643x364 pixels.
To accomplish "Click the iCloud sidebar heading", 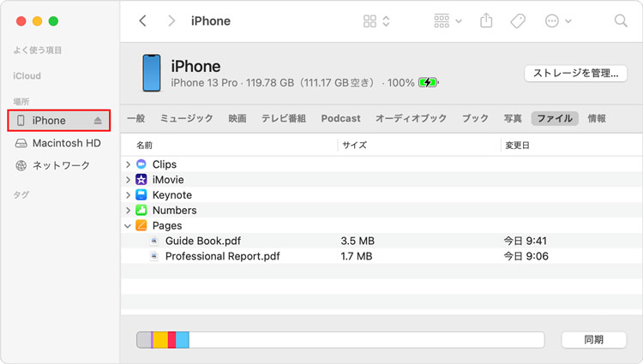I will tap(27, 76).
